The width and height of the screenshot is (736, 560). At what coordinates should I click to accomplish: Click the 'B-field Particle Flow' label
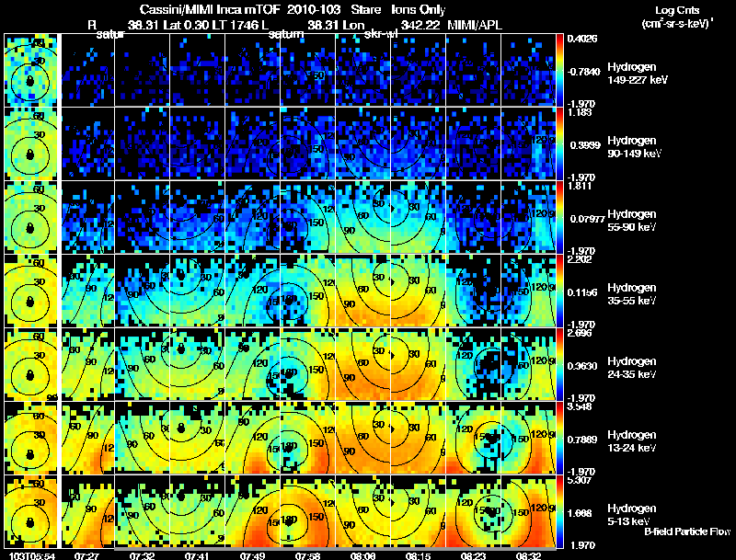point(687,531)
